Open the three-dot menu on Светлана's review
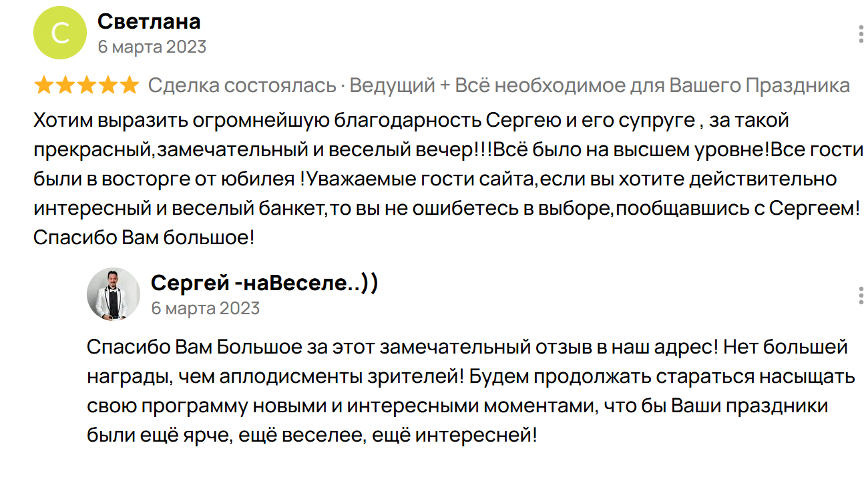The width and height of the screenshot is (868, 485). pos(861,34)
